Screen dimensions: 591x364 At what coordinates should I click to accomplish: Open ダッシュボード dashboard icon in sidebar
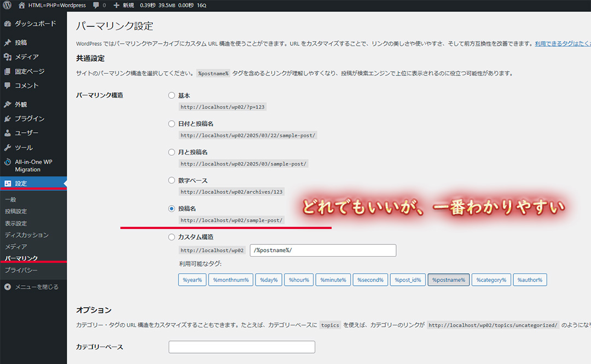8,24
